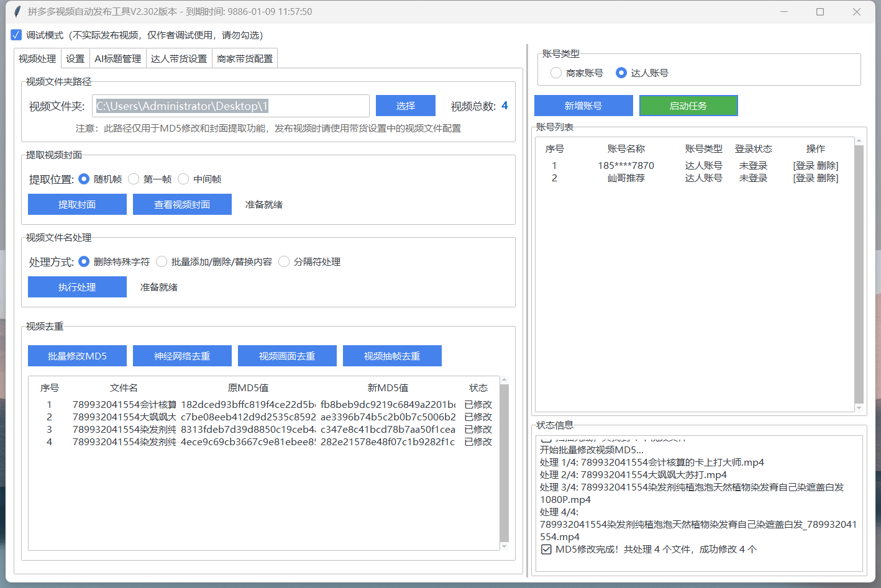Add an account with 新增账号
This screenshot has height=588, width=881.
tap(583, 106)
